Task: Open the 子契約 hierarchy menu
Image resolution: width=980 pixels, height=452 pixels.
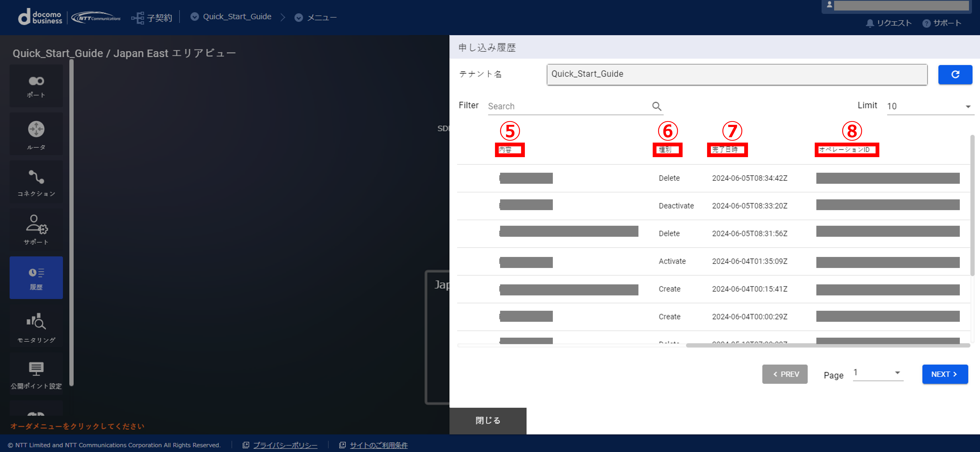Action: 152,17
